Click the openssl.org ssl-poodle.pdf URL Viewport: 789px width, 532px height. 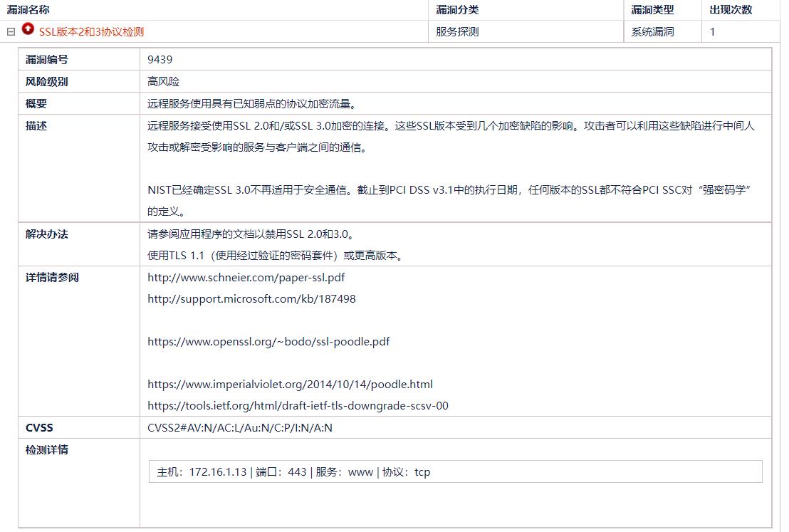coord(268,341)
